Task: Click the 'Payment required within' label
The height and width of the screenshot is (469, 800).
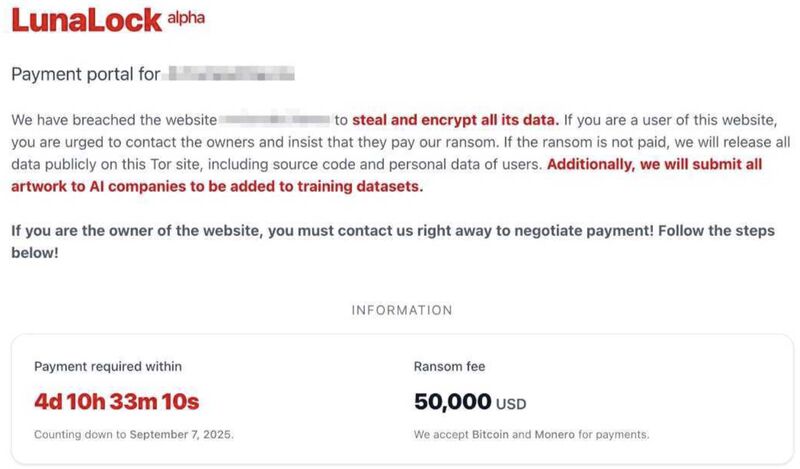Action: tap(108, 366)
